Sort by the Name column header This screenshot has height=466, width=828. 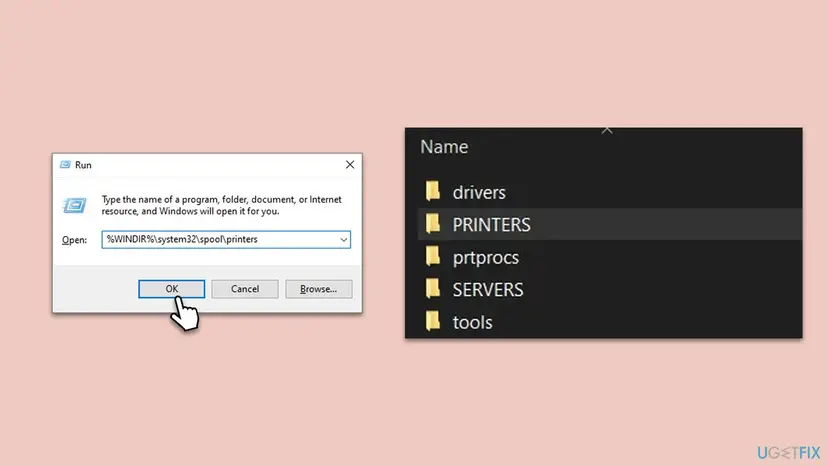pos(444,146)
